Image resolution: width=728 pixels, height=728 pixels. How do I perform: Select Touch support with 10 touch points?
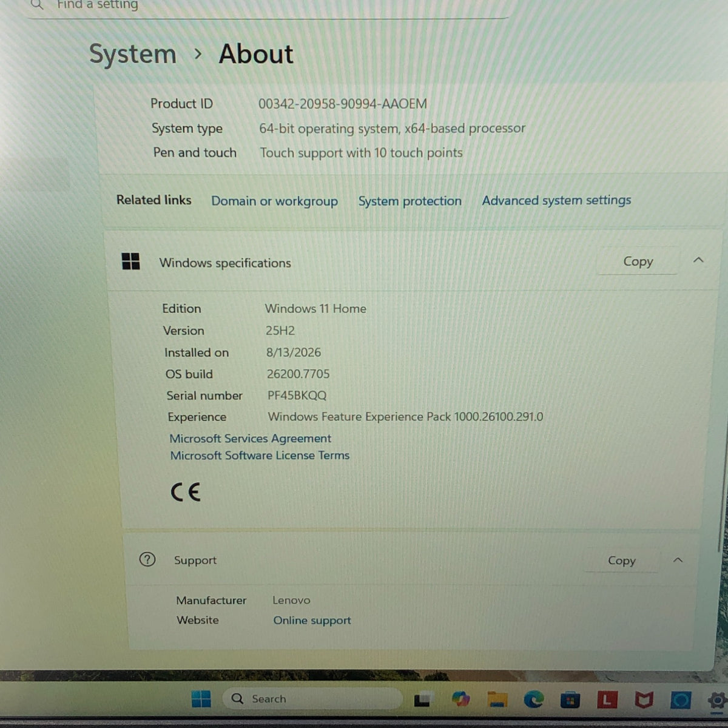pyautogui.click(x=361, y=153)
